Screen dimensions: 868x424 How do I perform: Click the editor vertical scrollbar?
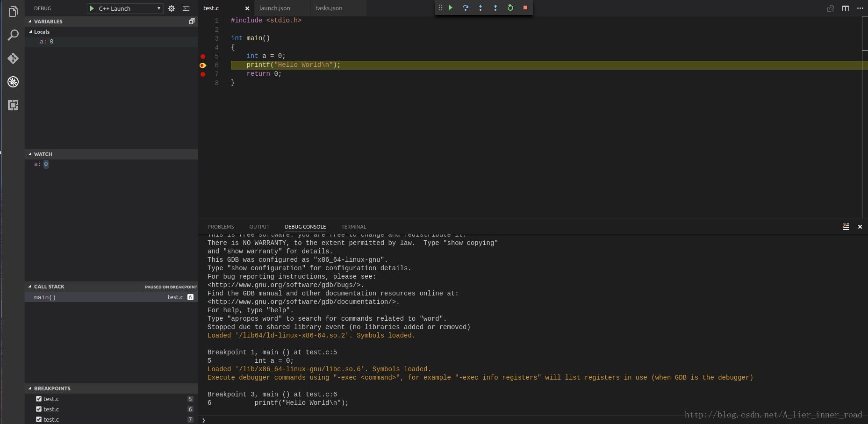pyautogui.click(x=865, y=117)
